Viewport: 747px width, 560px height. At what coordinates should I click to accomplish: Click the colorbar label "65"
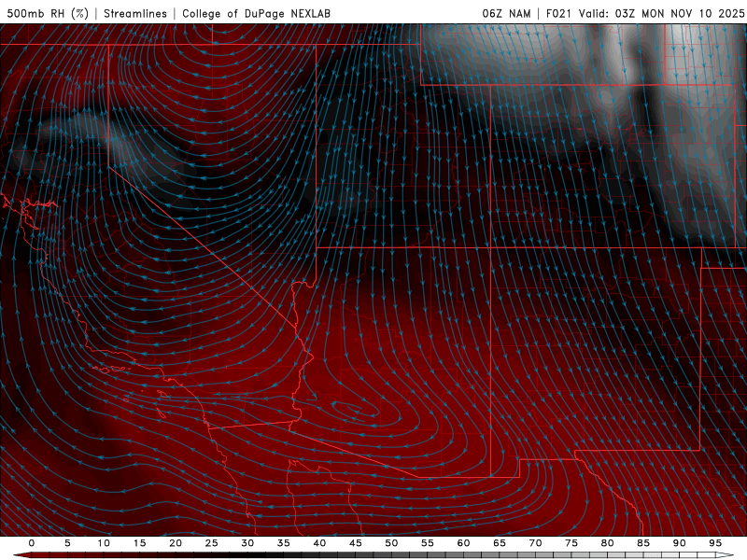(x=500, y=543)
